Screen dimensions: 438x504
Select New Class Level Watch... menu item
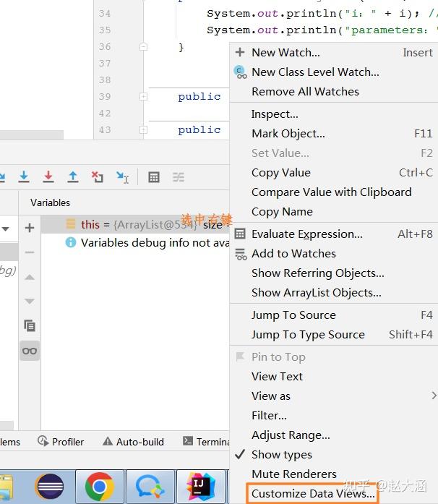tap(334, 72)
